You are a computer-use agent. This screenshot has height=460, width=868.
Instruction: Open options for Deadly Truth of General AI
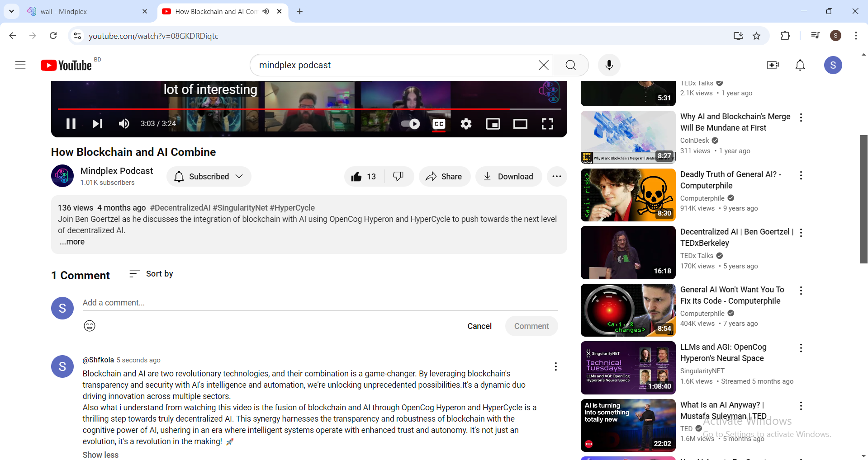point(801,175)
